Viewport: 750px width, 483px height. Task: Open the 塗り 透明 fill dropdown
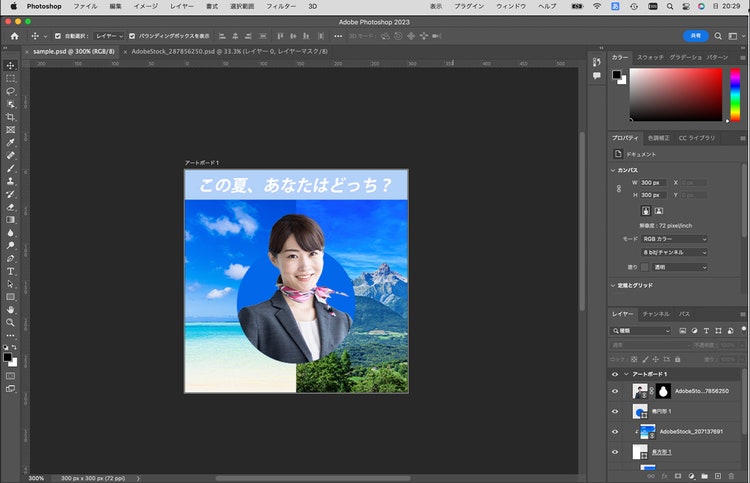(679, 267)
